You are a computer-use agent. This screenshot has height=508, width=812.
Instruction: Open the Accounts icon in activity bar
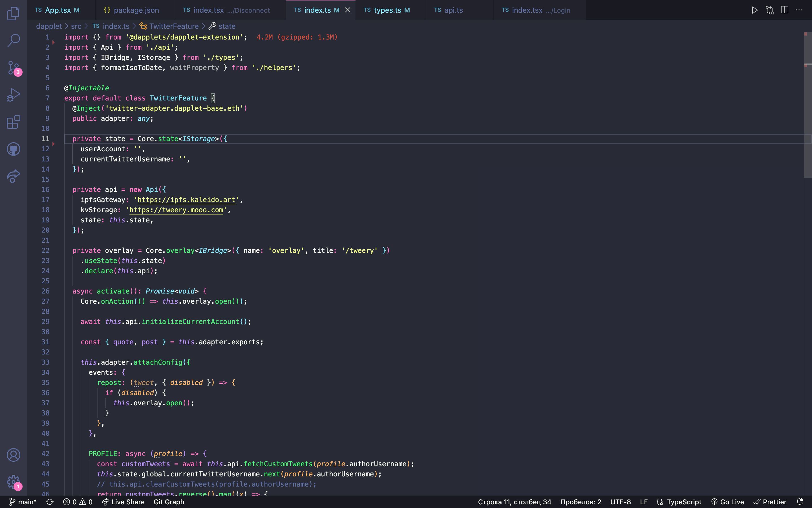click(14, 455)
